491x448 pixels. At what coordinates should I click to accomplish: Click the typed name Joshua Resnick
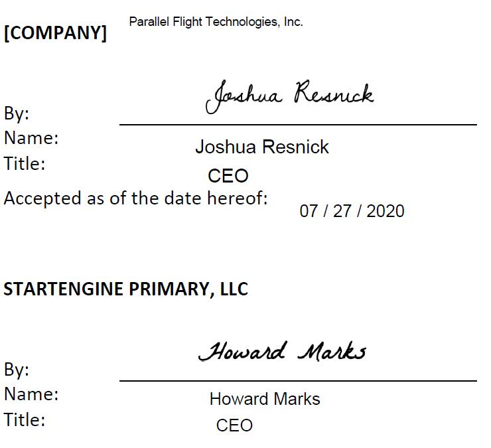pyautogui.click(x=261, y=147)
